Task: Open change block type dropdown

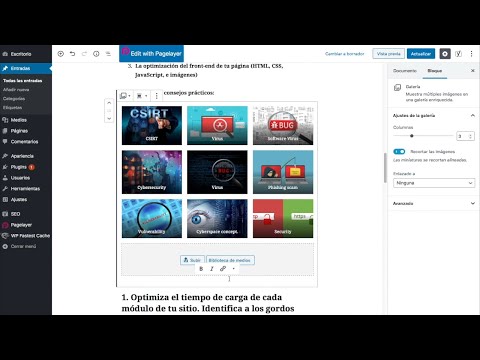Action: click(125, 96)
